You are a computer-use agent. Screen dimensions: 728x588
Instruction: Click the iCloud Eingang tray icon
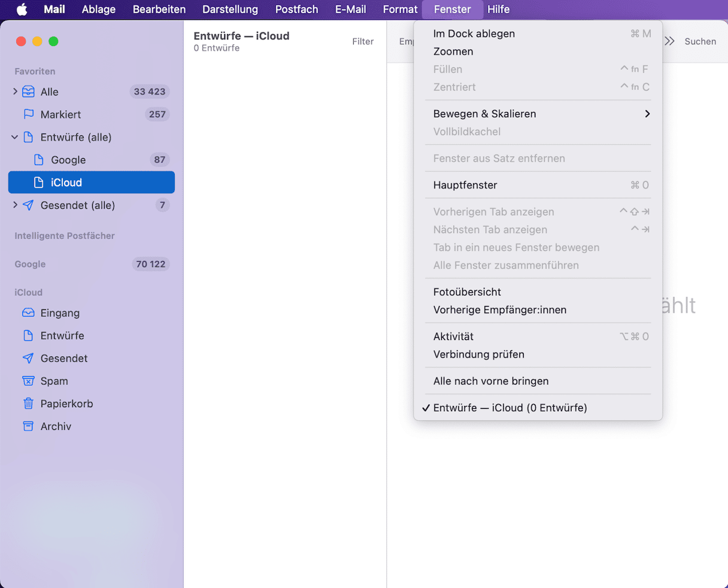28,313
